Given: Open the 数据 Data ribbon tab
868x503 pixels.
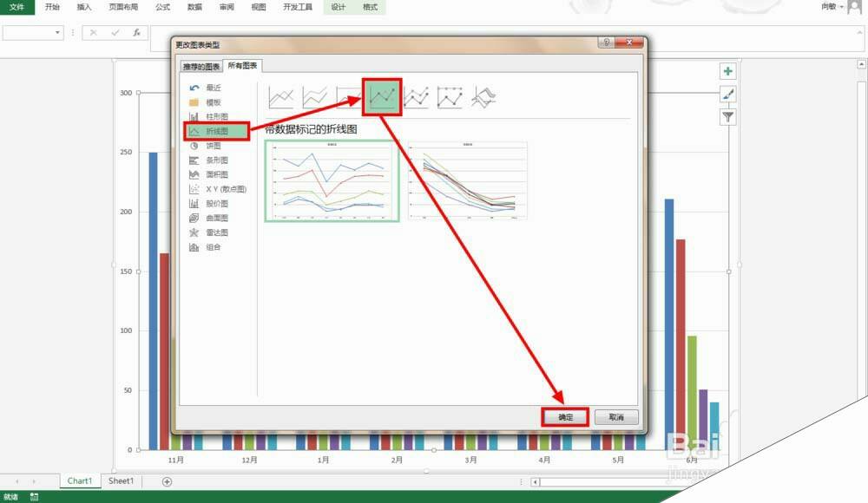Looking at the screenshot, I should coord(194,7).
